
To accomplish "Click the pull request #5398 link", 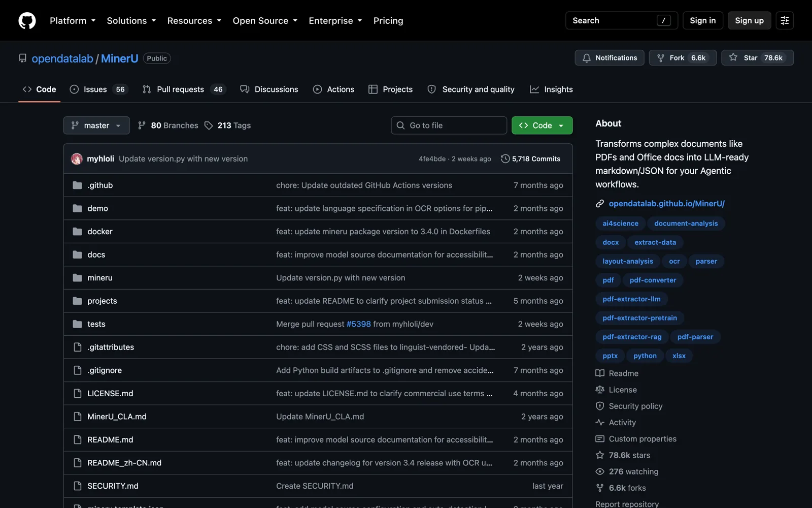I will pos(358,324).
